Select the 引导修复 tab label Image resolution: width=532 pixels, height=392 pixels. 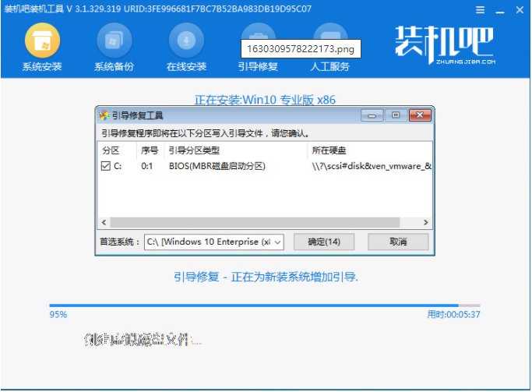click(258, 66)
